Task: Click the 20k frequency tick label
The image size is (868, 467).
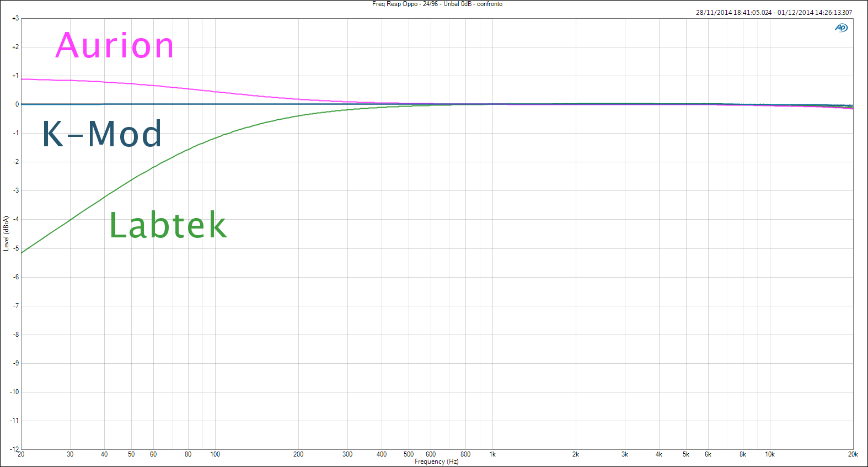Action: pos(853,454)
